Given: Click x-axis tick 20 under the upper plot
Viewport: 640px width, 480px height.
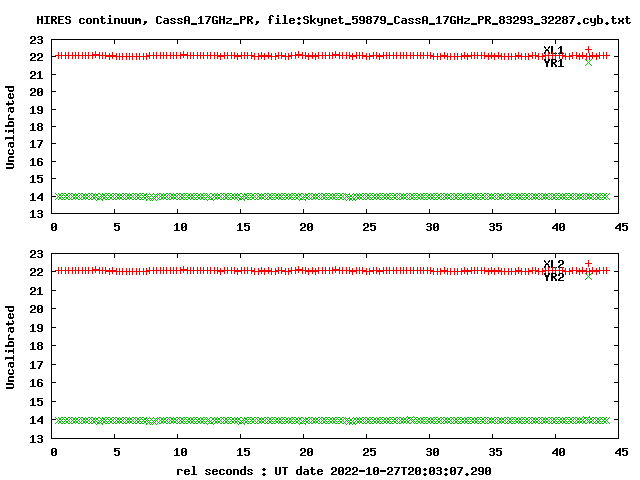Looking at the screenshot, I should point(306,227).
